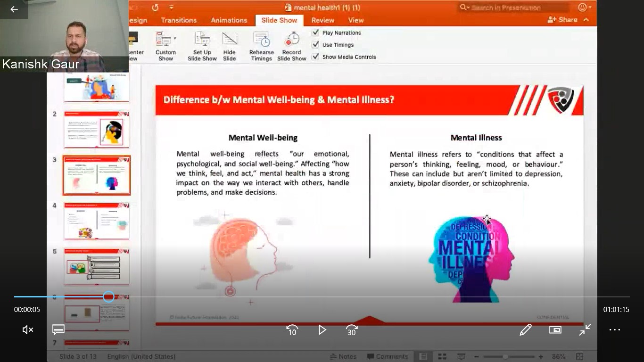Click the Presenter View icon

[x=133, y=39]
